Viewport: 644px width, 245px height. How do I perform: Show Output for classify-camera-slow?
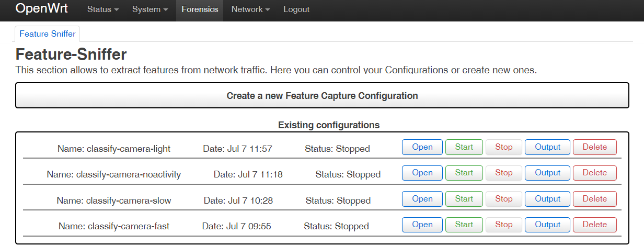point(548,199)
